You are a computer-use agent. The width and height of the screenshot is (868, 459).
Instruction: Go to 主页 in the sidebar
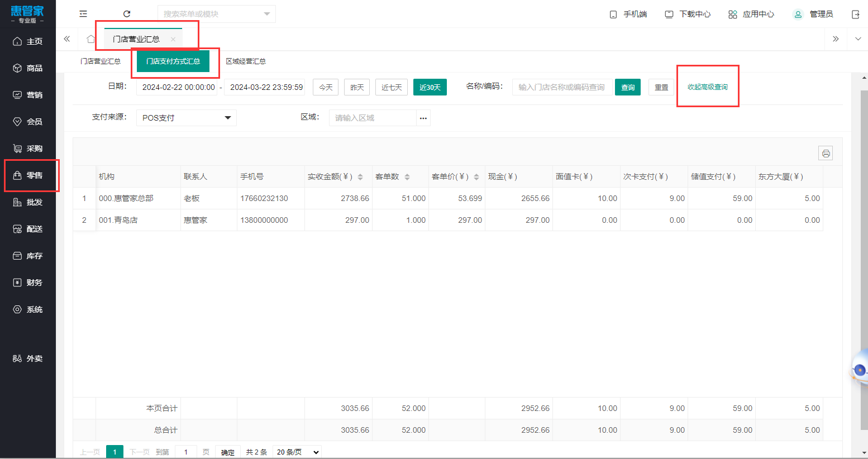28,41
